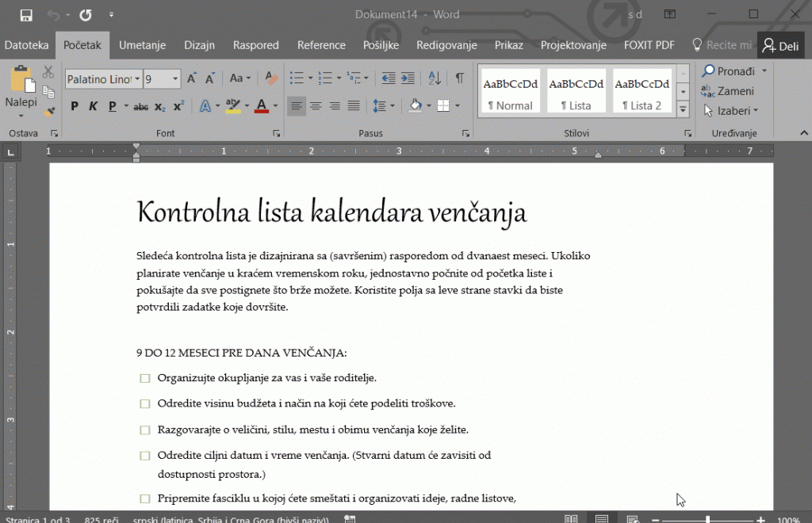
Task: Click the Recite mi search box
Action: pos(722,45)
